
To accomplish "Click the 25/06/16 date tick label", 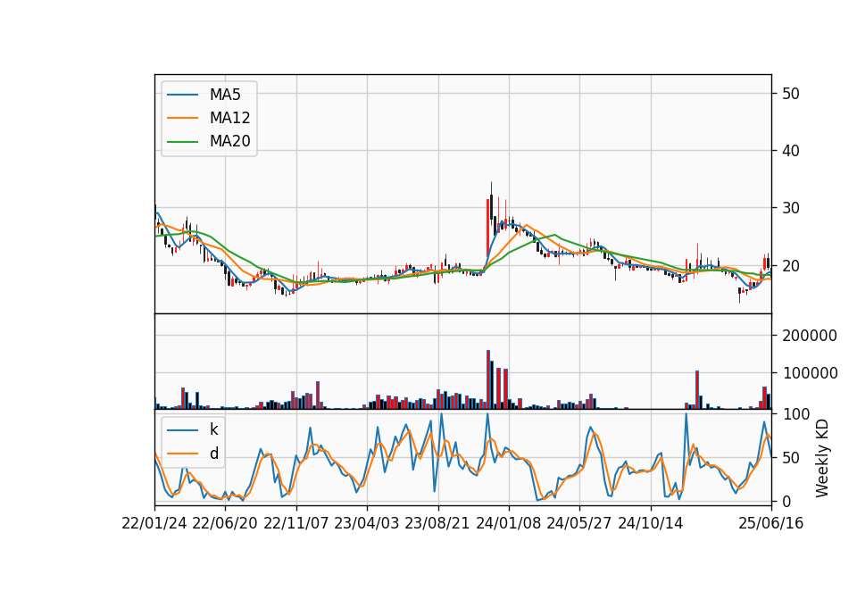I will click(771, 523).
